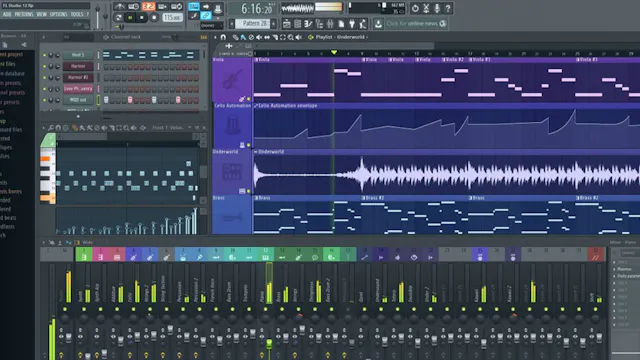This screenshot has height=360, width=640.
Task: Toggle the loop recording icon
Action: tap(176, 7)
